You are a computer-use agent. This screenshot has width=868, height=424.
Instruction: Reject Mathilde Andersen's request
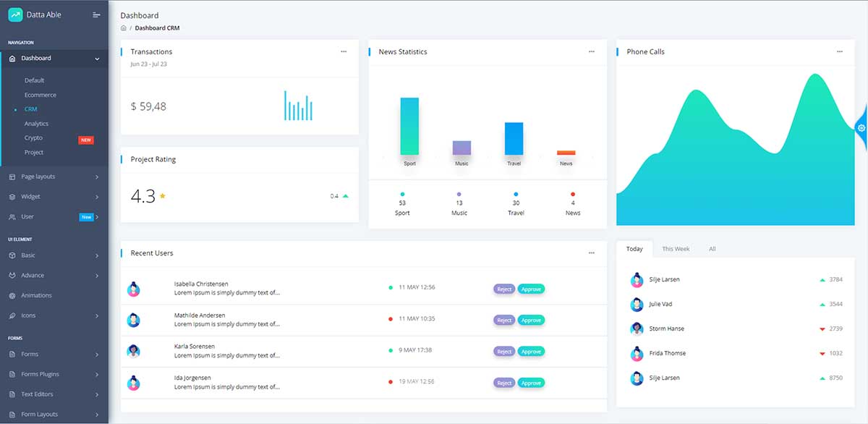pyautogui.click(x=504, y=320)
